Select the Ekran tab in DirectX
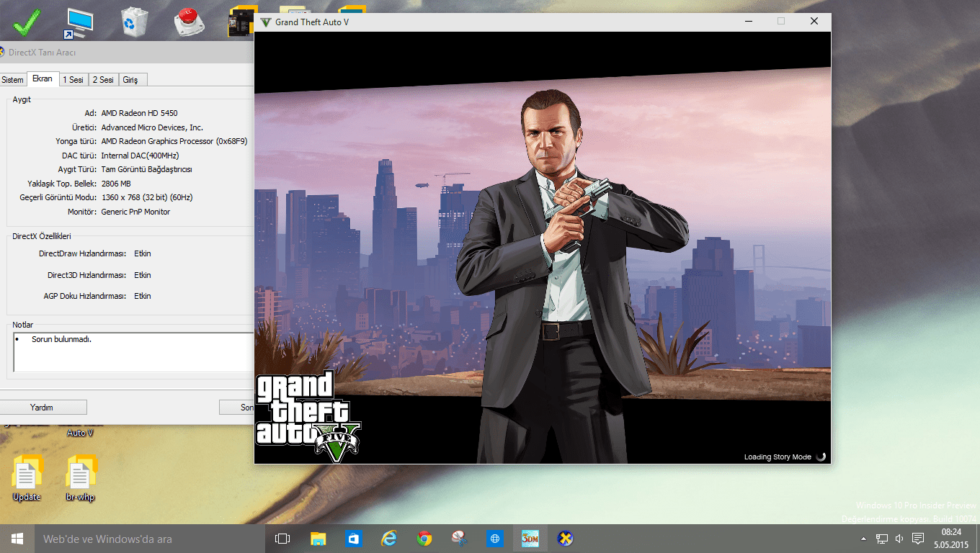 [43, 78]
